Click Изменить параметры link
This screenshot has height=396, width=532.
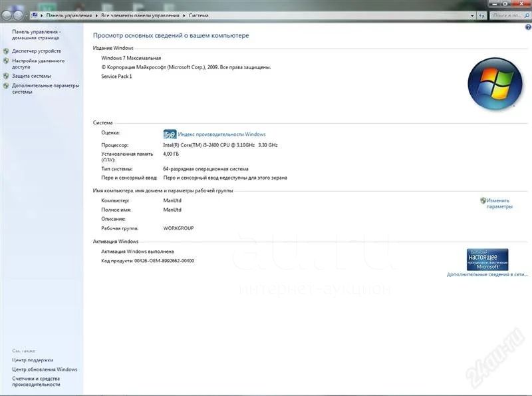click(x=499, y=204)
